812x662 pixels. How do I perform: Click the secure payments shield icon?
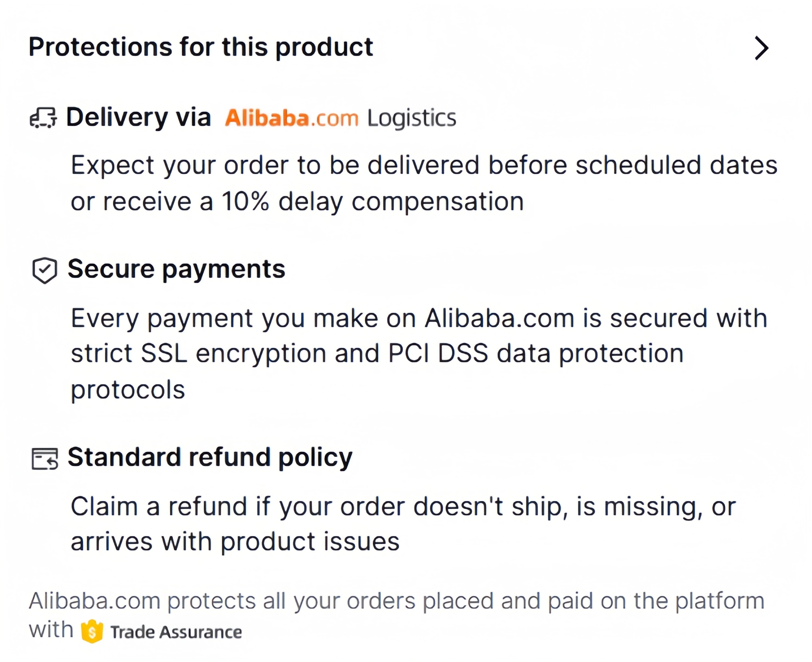(44, 270)
